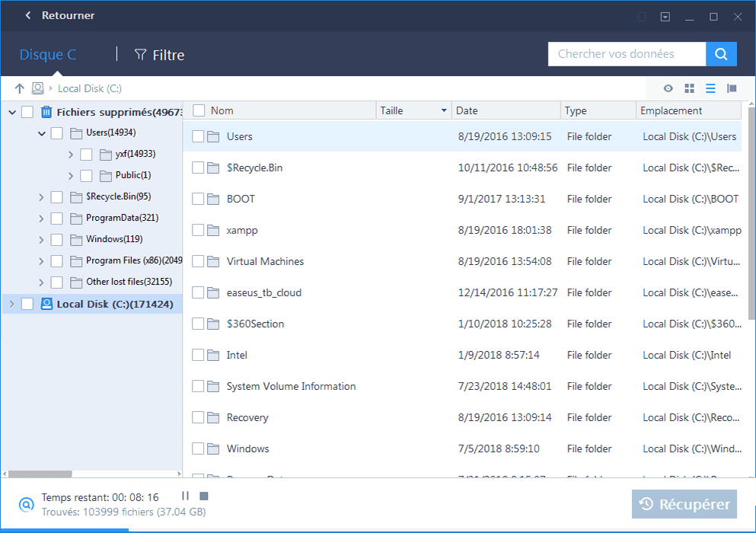
Task: Check the $Recycle.Bin row checkbox in list
Action: click(198, 168)
